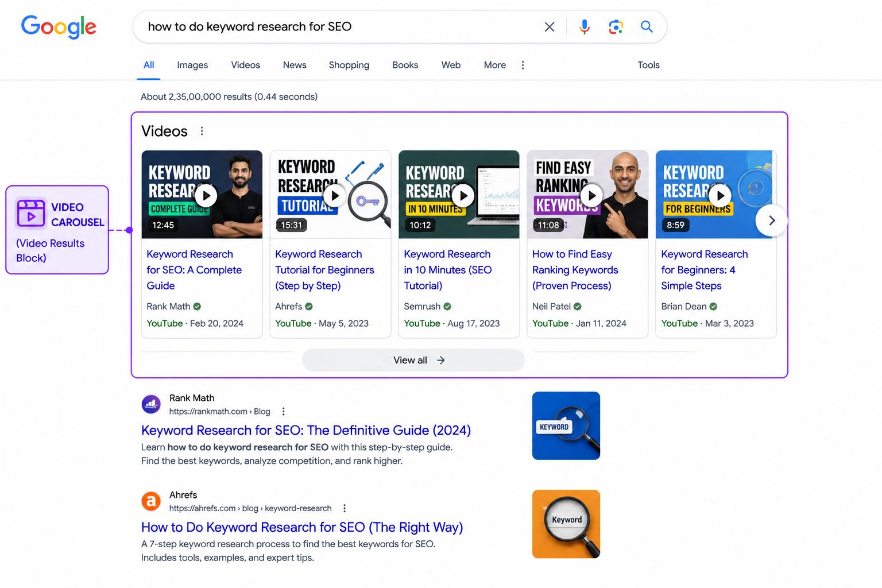Screen dimensions: 882x588
Task: Play the Rank Math Complete Guide video
Action: [206, 196]
